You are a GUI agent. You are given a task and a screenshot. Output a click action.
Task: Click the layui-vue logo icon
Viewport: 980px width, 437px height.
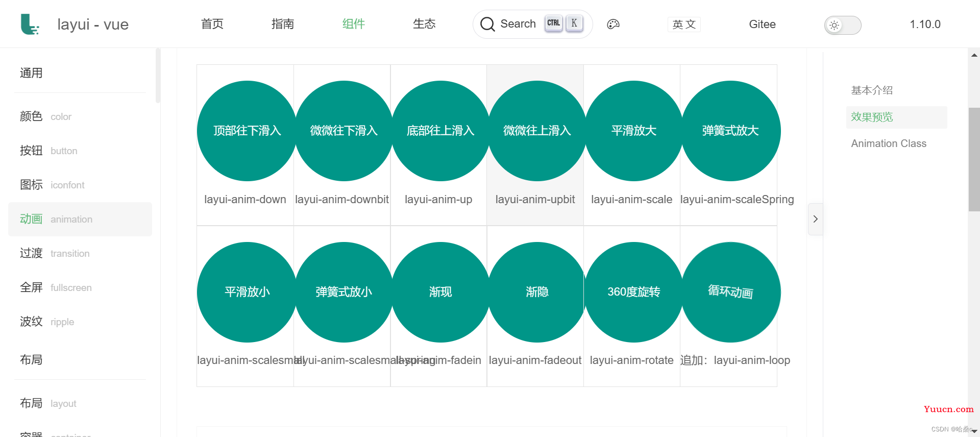[x=30, y=24]
